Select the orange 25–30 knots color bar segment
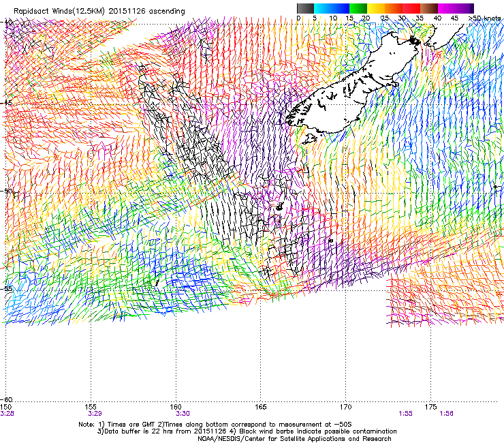Image resolution: width=504 pixels, height=443 pixels. pyautogui.click(x=394, y=8)
